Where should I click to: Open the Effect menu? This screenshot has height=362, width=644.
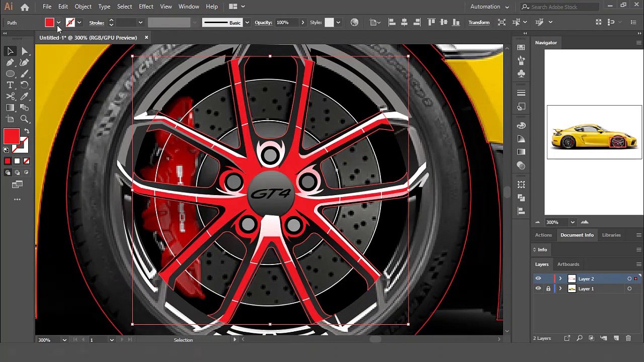point(146,7)
